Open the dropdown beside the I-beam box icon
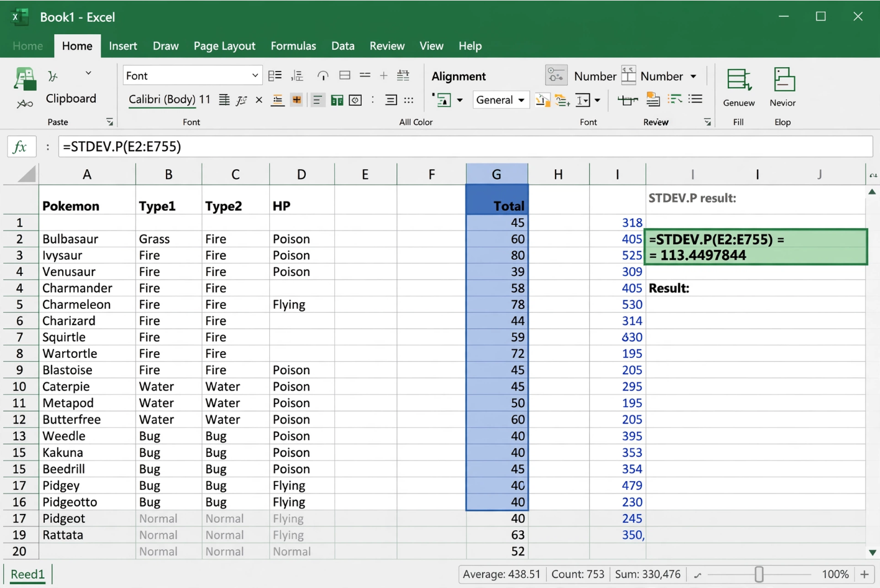Screen dimensions: 880x588 click(597, 100)
